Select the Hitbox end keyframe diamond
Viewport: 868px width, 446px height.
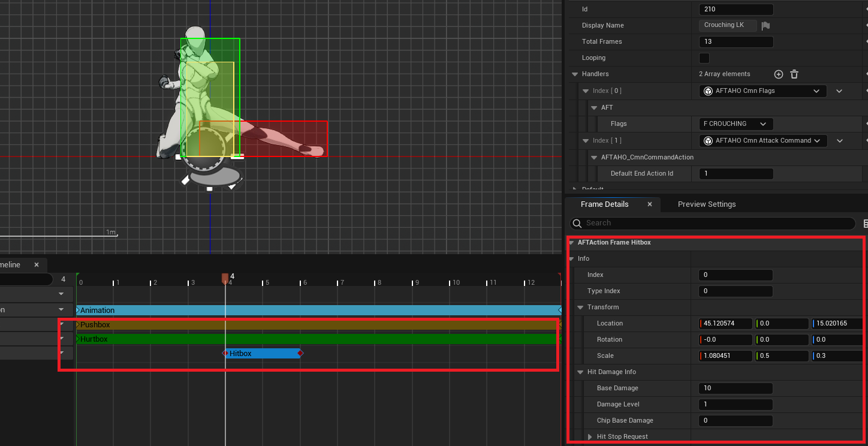click(x=301, y=353)
